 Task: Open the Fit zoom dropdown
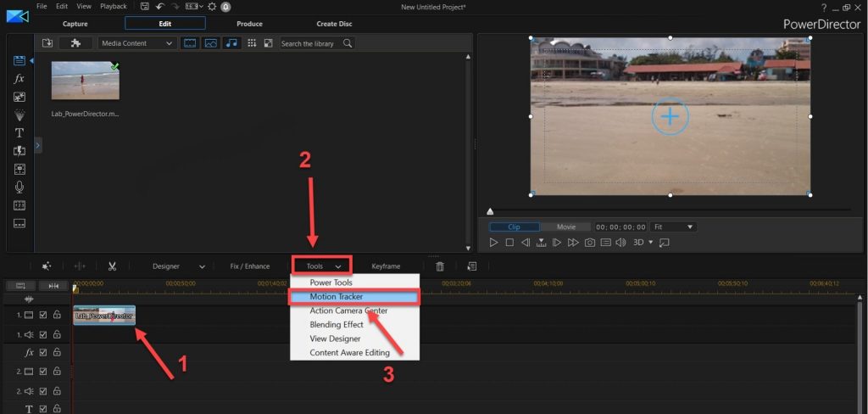pos(674,227)
